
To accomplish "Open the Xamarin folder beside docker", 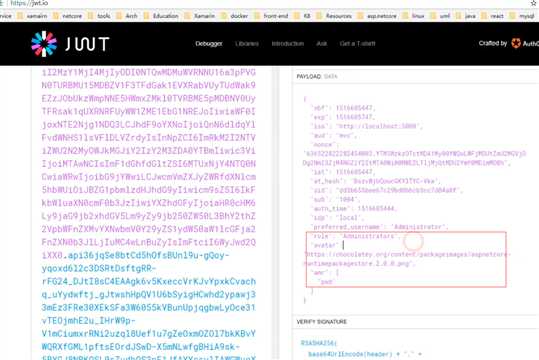I will [x=188, y=16].
